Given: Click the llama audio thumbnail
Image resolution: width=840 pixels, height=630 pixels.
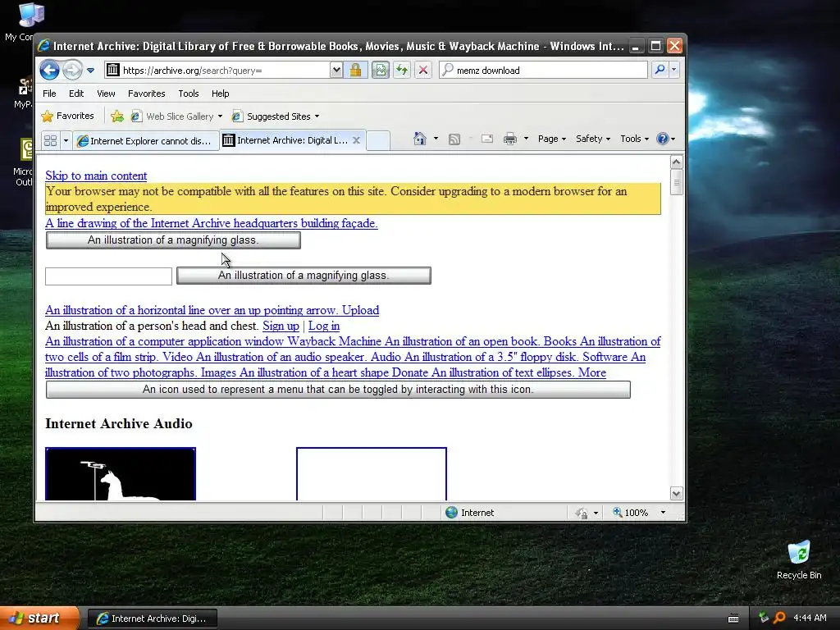Looking at the screenshot, I should [121, 474].
